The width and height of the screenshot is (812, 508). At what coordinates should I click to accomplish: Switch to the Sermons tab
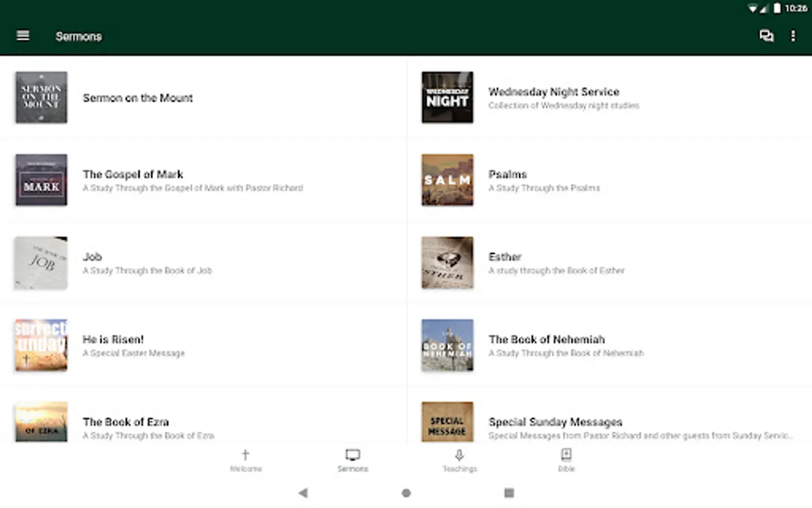(353, 461)
